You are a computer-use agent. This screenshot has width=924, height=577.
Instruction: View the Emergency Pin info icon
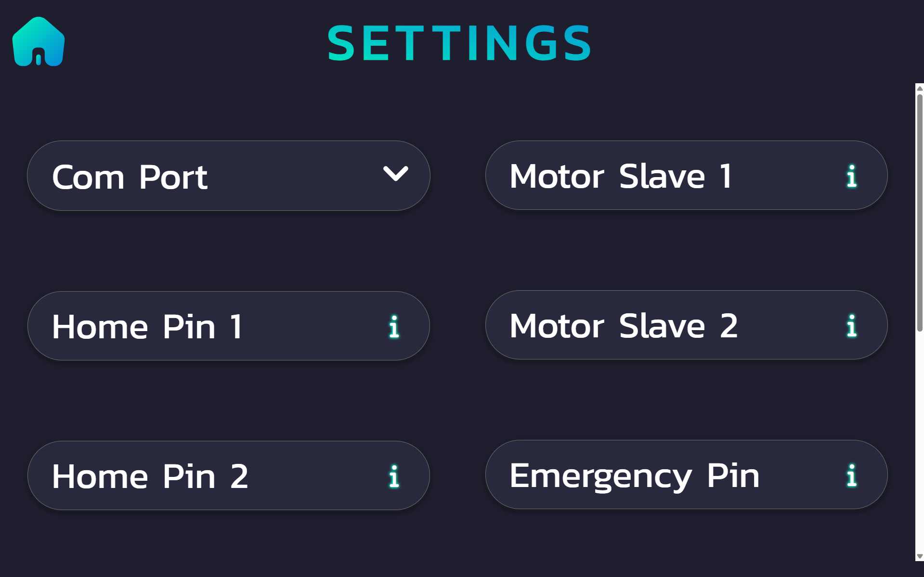(x=851, y=475)
